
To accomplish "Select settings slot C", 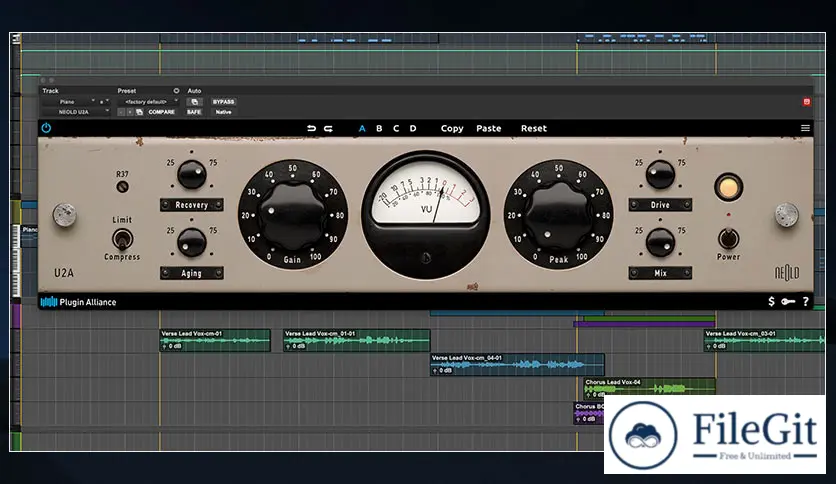I will pyautogui.click(x=396, y=128).
